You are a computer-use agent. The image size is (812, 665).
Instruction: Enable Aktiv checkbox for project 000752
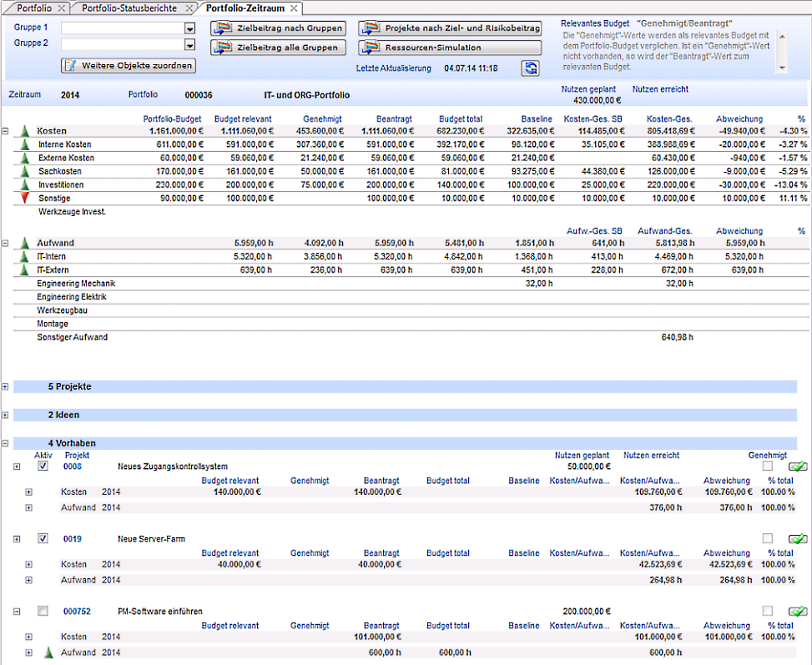coord(43,612)
